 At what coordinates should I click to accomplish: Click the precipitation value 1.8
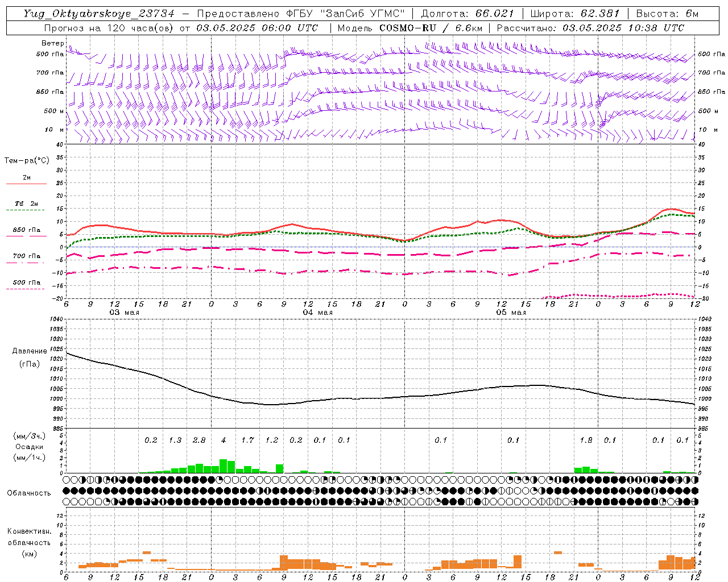586,440
